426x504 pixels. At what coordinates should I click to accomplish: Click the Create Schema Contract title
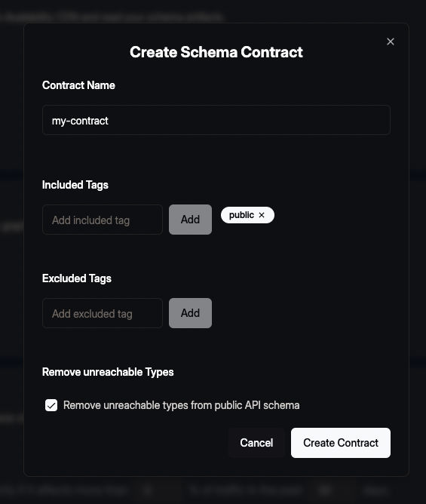216,52
